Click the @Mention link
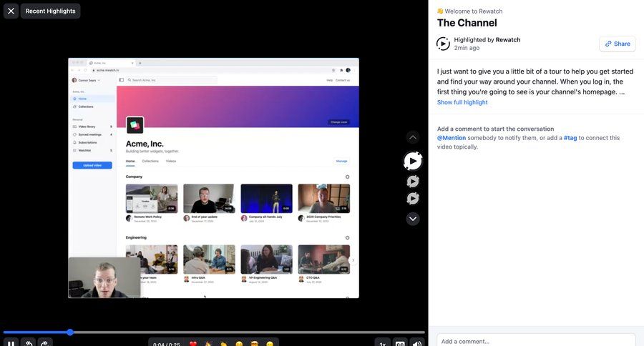This screenshot has height=346, width=644. click(x=452, y=138)
